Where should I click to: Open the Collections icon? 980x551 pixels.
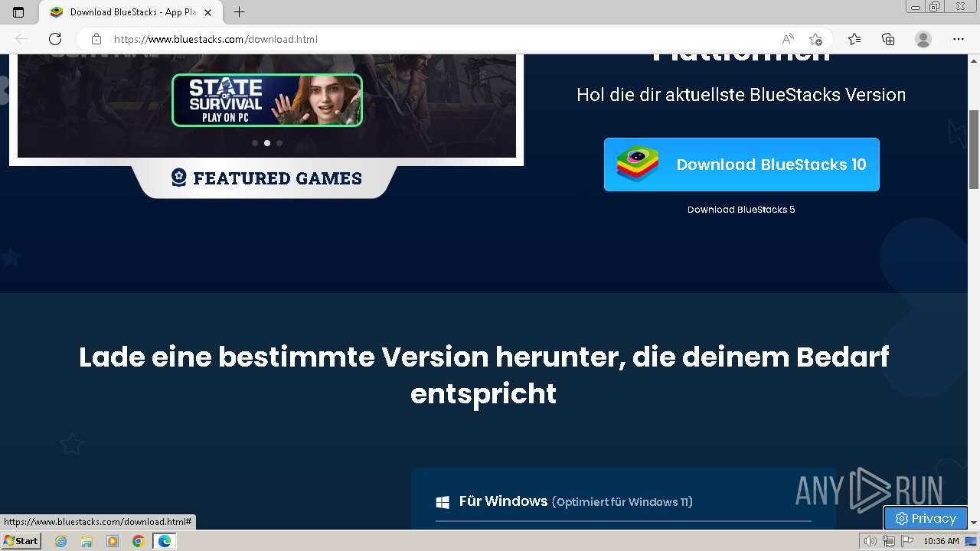[888, 39]
